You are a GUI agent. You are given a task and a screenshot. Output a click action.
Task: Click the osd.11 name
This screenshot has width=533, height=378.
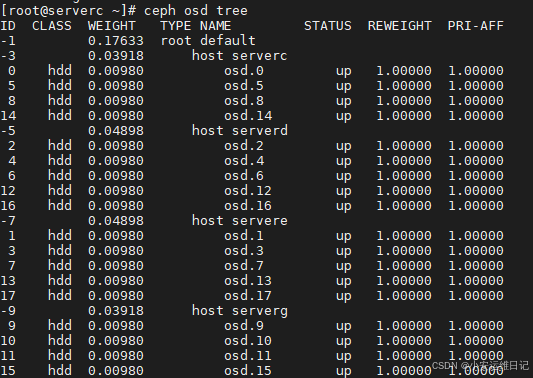[x=248, y=356]
